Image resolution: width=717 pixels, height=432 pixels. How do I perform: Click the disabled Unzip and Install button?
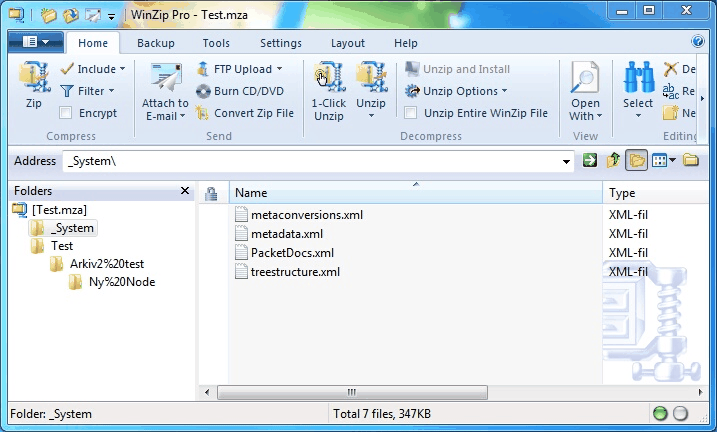[x=457, y=69]
